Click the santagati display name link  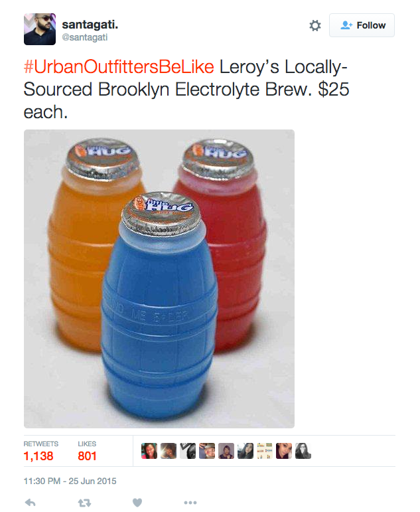point(90,25)
